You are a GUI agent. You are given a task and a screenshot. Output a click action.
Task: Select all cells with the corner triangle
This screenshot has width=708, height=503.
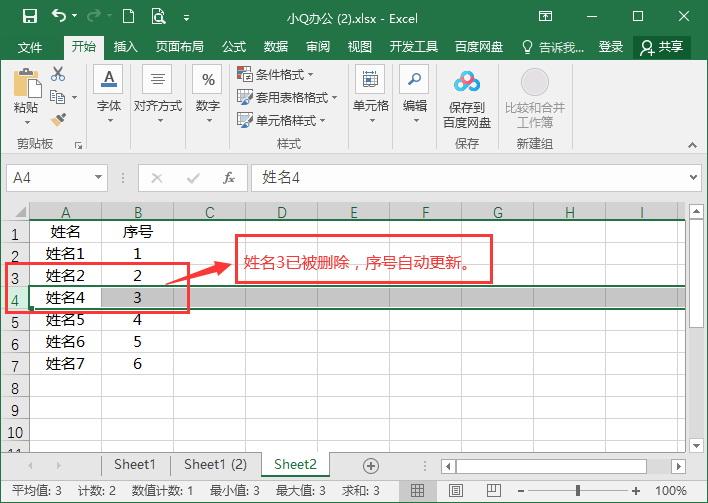click(x=20, y=212)
